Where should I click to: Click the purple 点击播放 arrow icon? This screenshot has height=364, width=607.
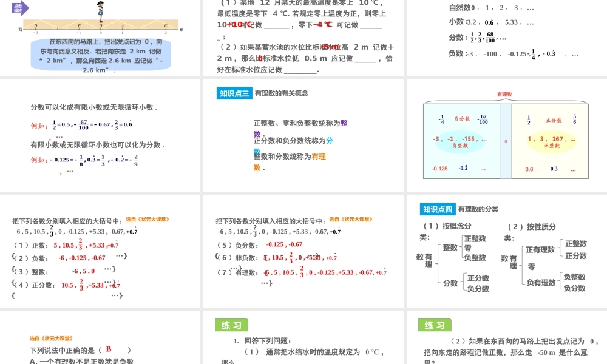(20, 8)
